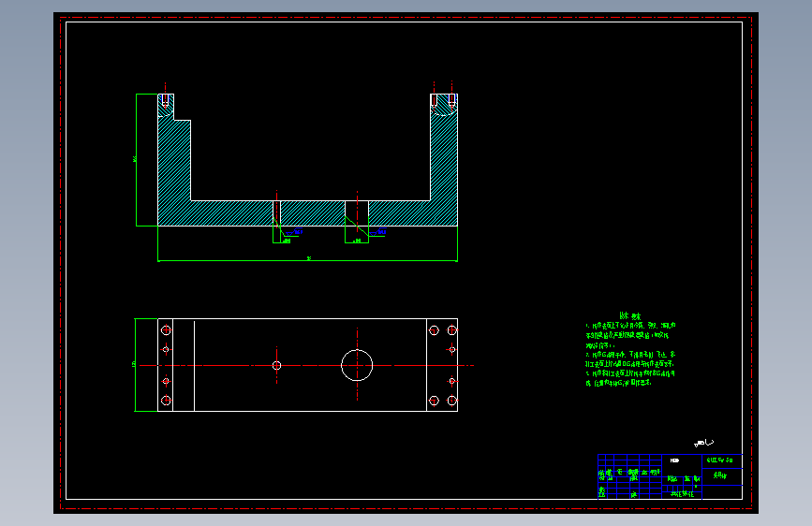This screenshot has height=526, width=812.
Task: Select the large circle in the plan view
Action: coord(357,365)
